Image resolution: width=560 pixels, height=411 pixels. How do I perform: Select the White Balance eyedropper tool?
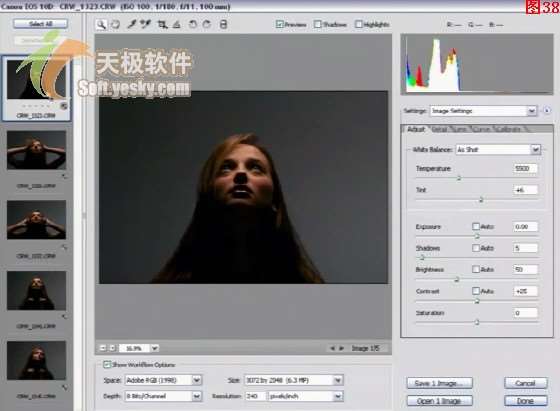click(x=132, y=24)
